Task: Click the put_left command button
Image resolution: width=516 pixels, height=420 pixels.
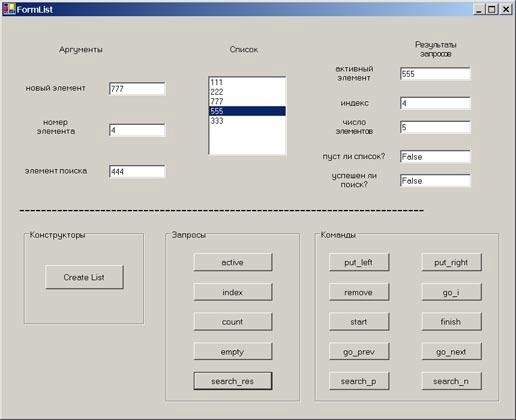Action: (359, 262)
